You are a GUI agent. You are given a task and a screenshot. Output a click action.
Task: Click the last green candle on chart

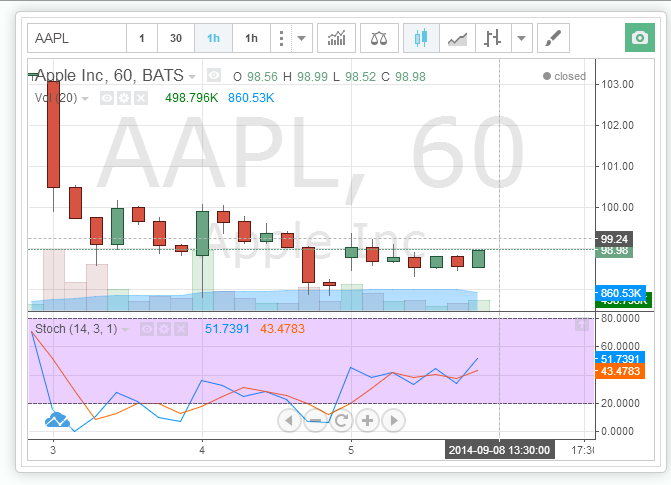(x=478, y=259)
